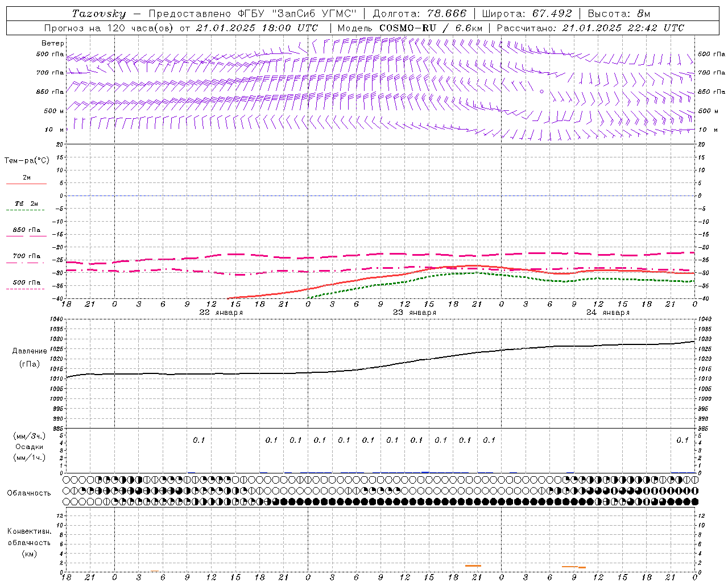
Task: Click the Облачность cloudiness row label
Action: click(28, 493)
